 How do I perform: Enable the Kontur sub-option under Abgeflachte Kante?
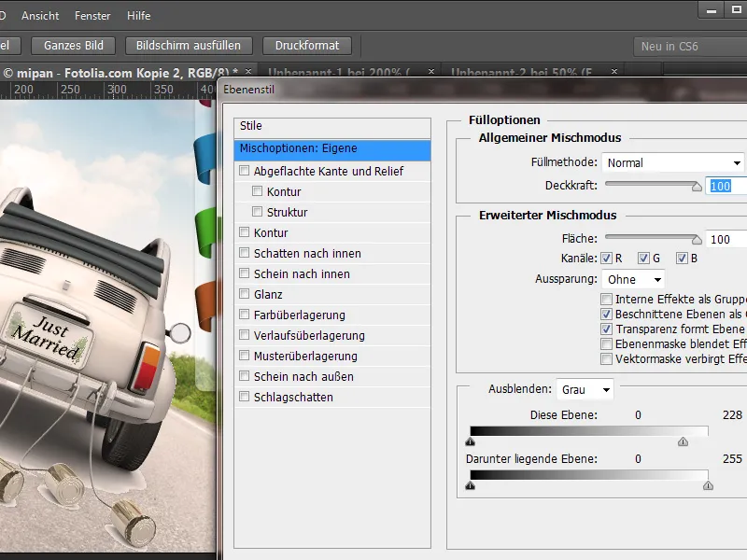(x=258, y=191)
